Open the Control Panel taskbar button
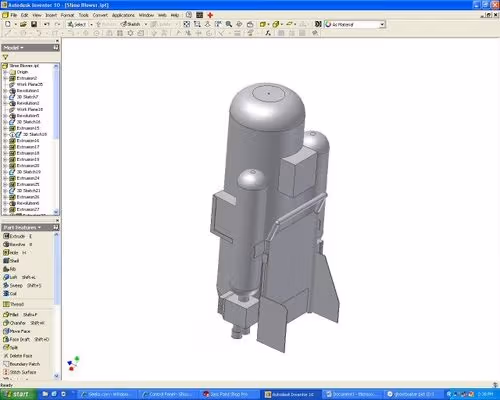This screenshot has height=400, width=500. coord(168,394)
